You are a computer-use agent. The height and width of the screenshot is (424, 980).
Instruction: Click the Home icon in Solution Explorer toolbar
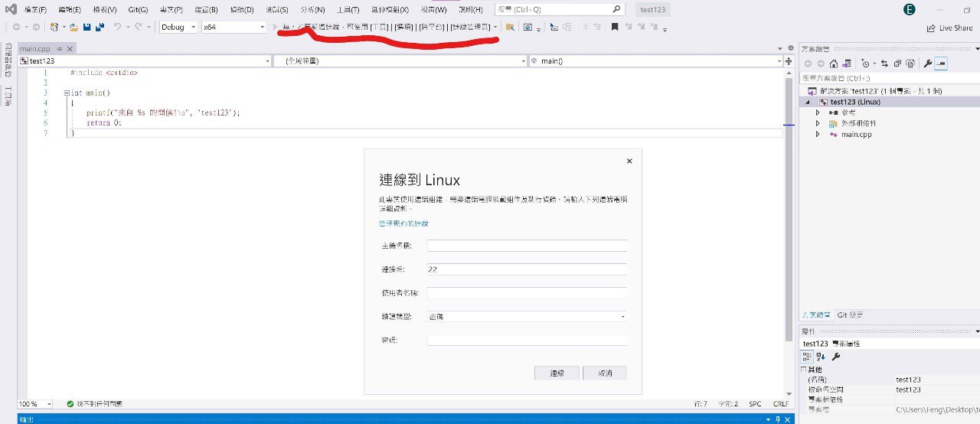point(834,64)
